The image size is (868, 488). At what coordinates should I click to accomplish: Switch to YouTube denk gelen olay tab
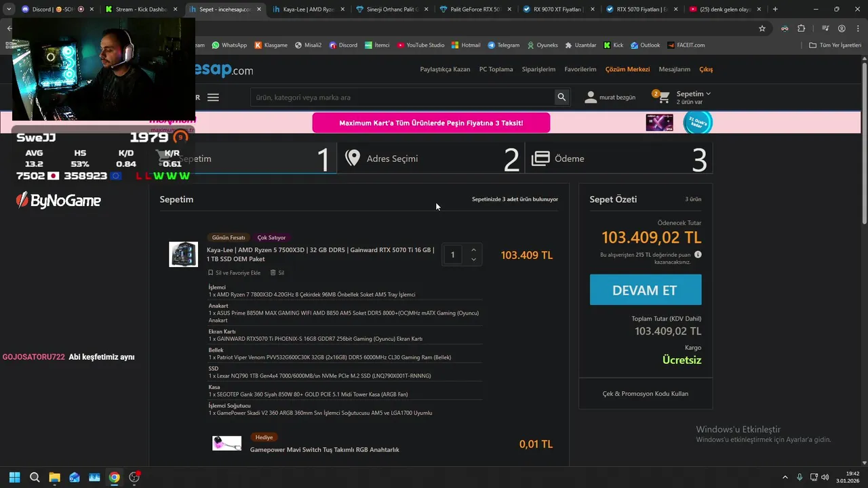[x=724, y=9]
